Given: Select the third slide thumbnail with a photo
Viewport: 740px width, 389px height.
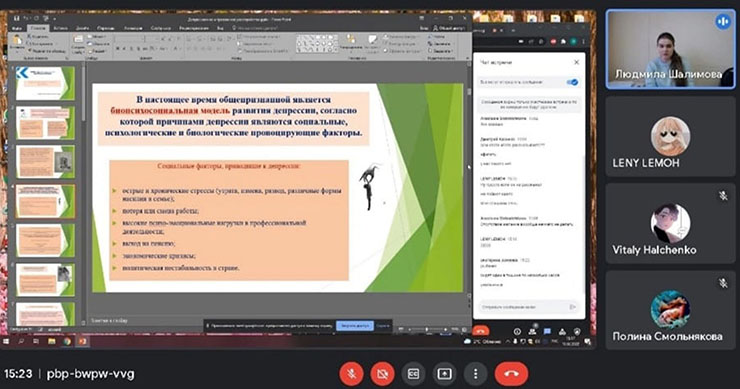Looking at the screenshot, I should pyautogui.click(x=45, y=162).
